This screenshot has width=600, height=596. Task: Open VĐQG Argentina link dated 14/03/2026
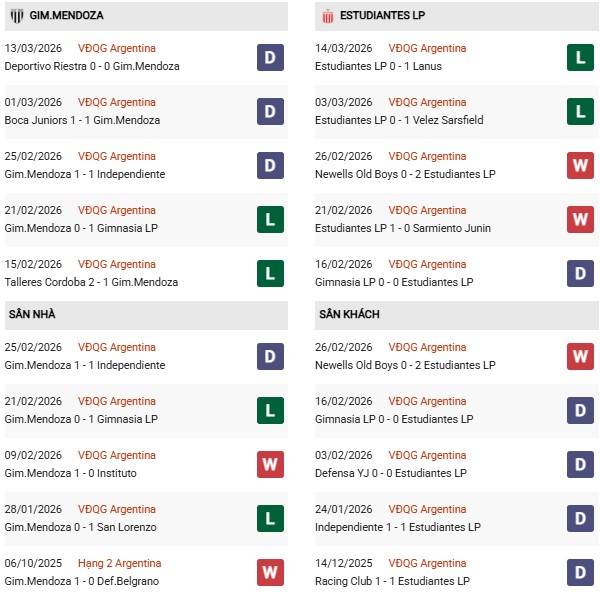[427, 48]
